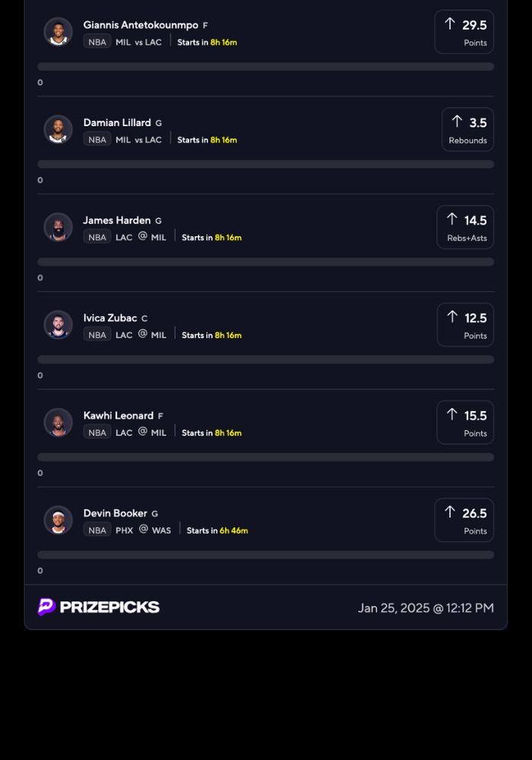Click the Jan 25, 2025 timestamp

coord(426,608)
